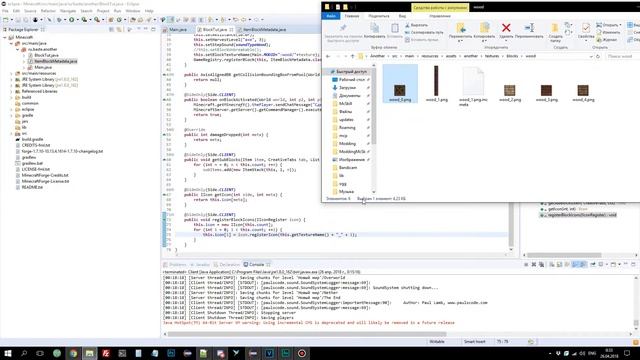
Task: Click Переместить в icon in Explorer ribbon
Action: click(460, 28)
